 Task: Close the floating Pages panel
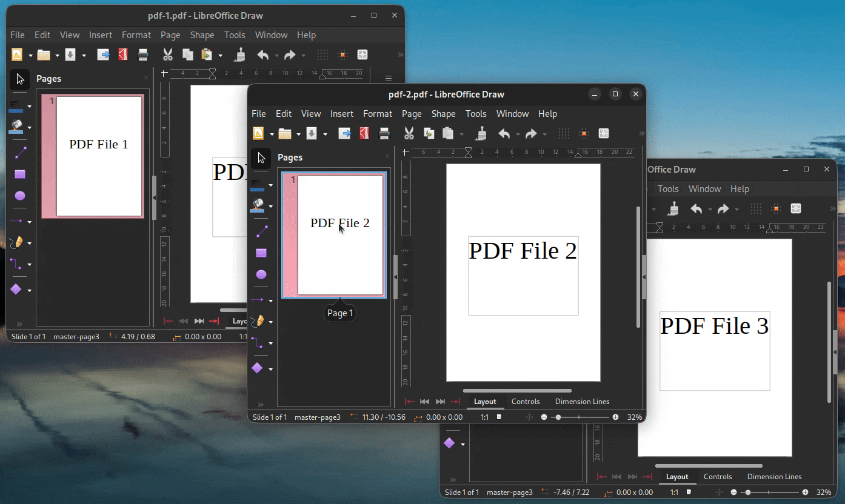387,157
